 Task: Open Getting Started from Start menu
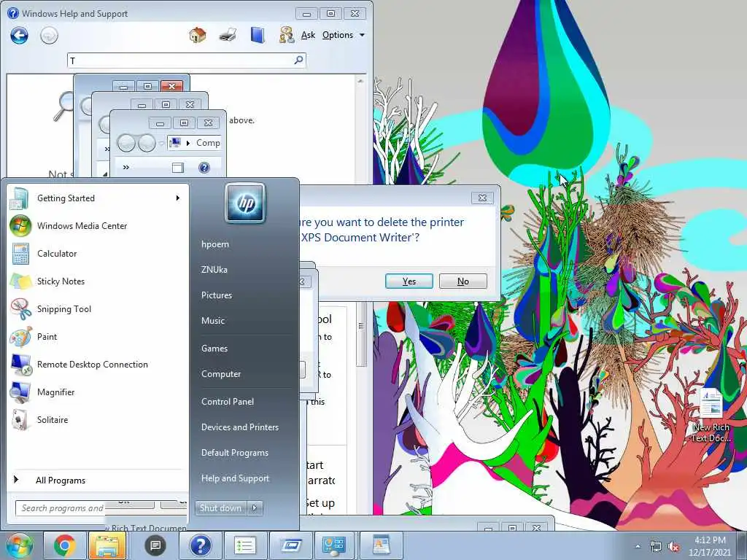coord(98,198)
